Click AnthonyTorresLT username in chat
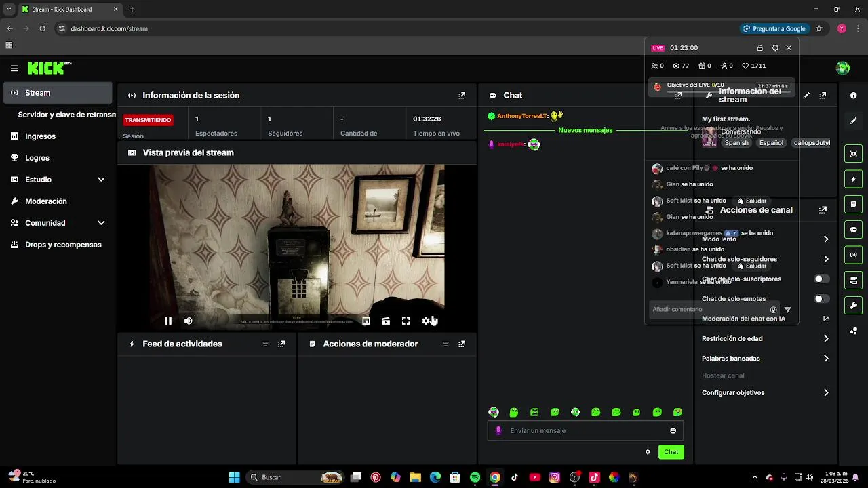The image size is (868, 488). pos(521,116)
